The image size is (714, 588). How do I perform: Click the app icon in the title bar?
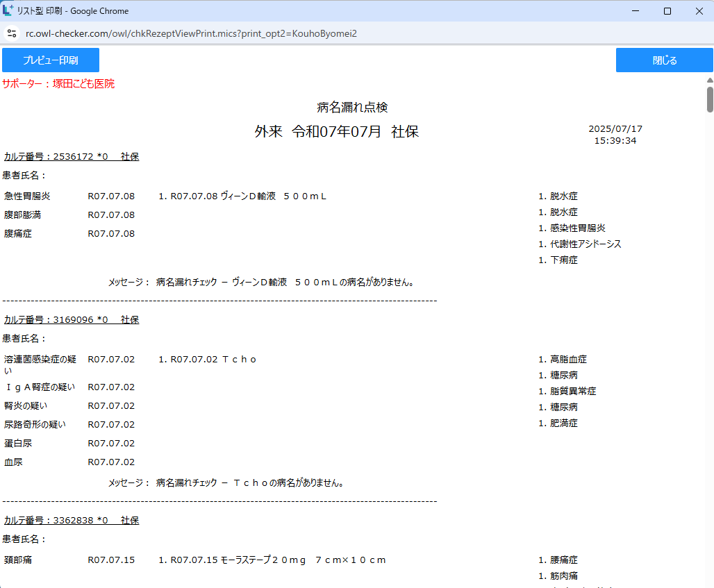(x=8, y=11)
